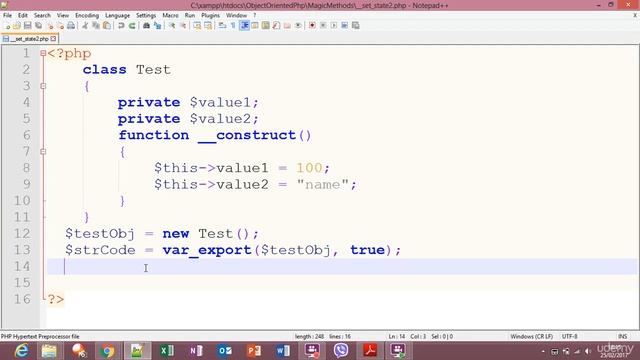Open the Window menu

point(236,16)
